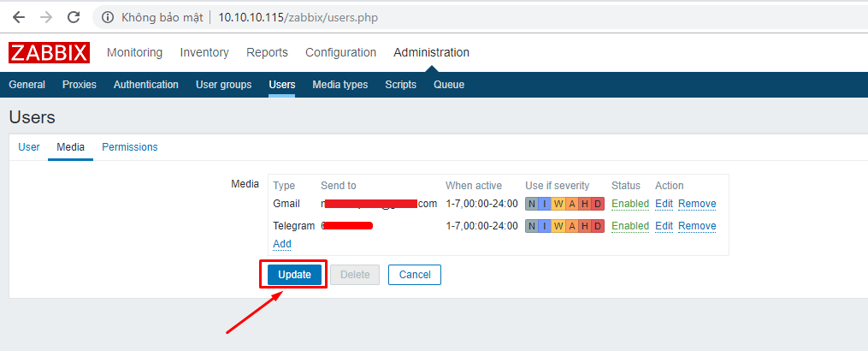
Task: Click the browser back arrow icon
Action: pyautogui.click(x=19, y=18)
